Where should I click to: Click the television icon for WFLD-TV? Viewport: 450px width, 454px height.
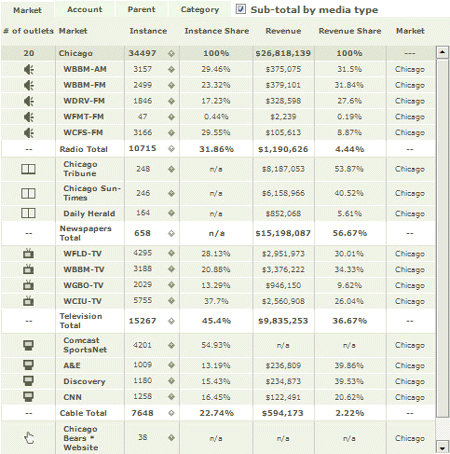pos(28,253)
